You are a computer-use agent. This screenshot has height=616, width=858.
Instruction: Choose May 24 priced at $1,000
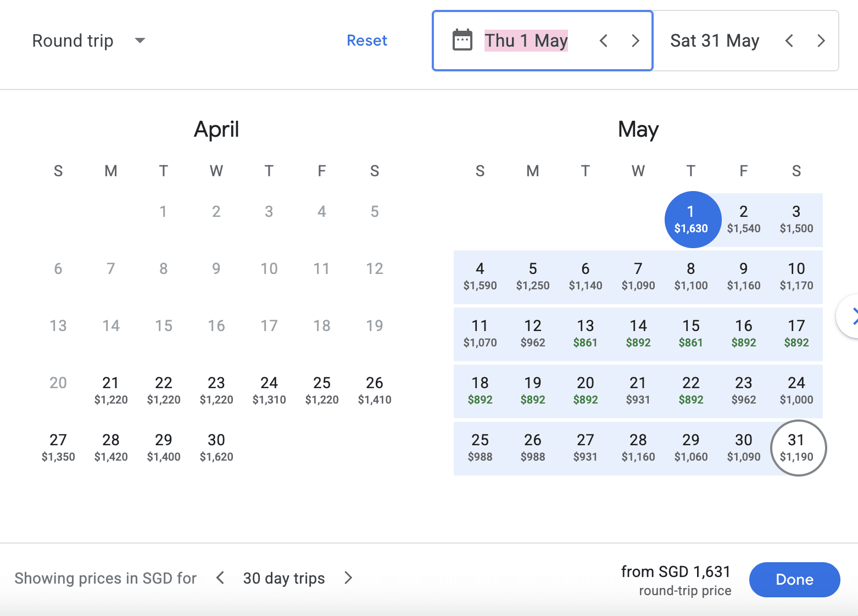(x=796, y=390)
